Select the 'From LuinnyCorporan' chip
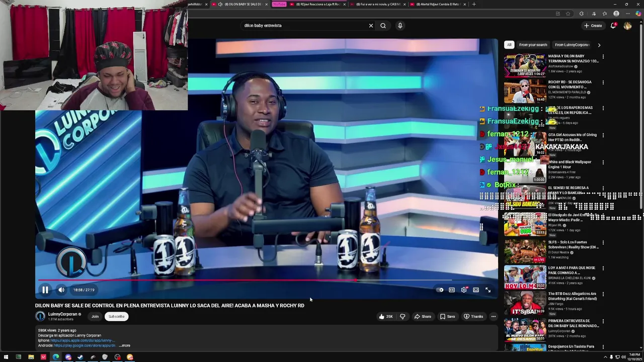 572,45
